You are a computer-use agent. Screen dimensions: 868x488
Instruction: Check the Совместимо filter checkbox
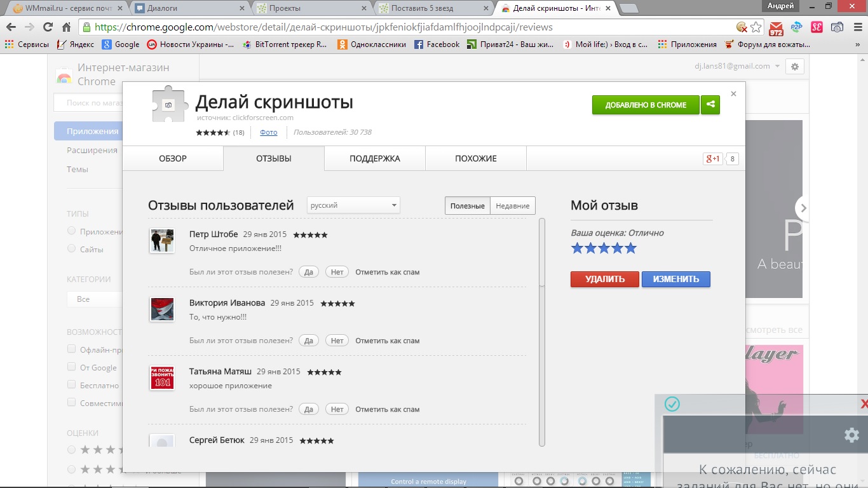pos(72,403)
